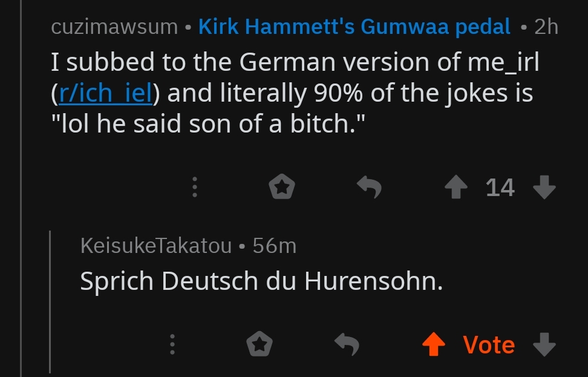This screenshot has height=377, width=588.
Task: View KeisukeTakatou's profile
Action: tap(155, 246)
